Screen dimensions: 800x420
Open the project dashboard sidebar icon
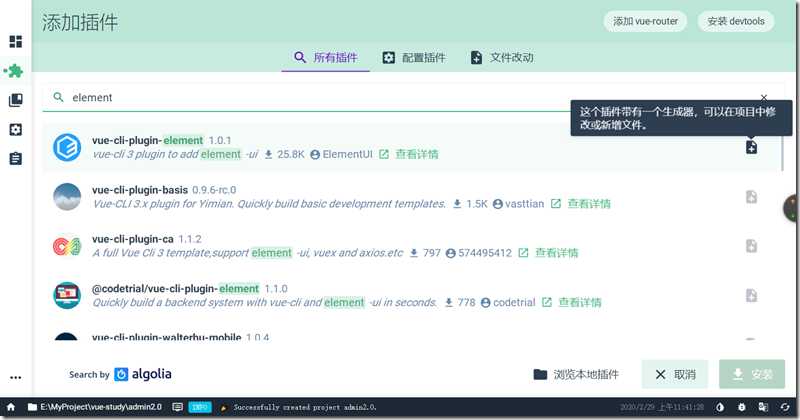tap(16, 41)
